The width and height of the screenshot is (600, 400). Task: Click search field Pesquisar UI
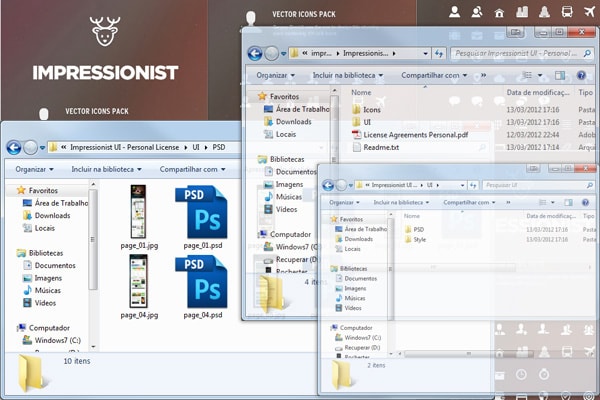point(538,185)
